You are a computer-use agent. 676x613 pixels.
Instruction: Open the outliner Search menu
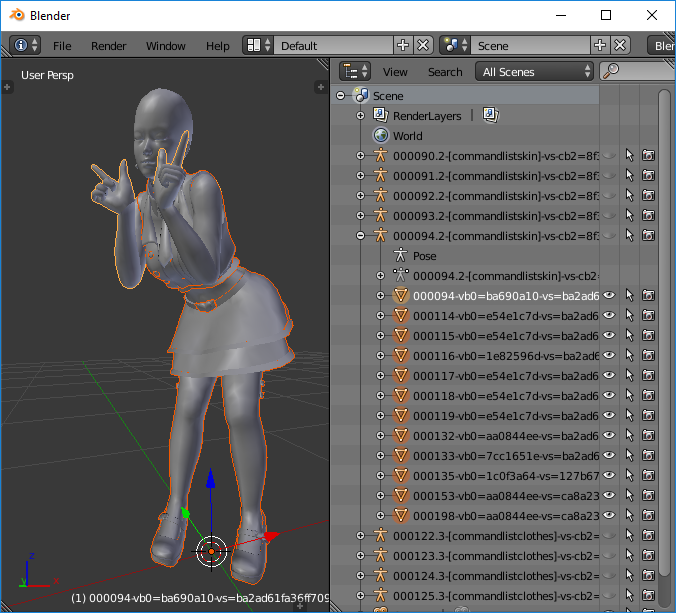(445, 72)
